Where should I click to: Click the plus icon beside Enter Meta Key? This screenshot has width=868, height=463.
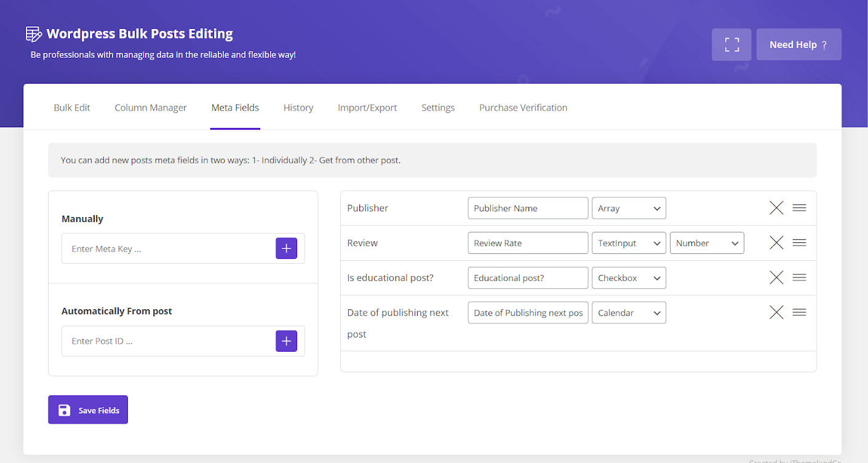286,248
